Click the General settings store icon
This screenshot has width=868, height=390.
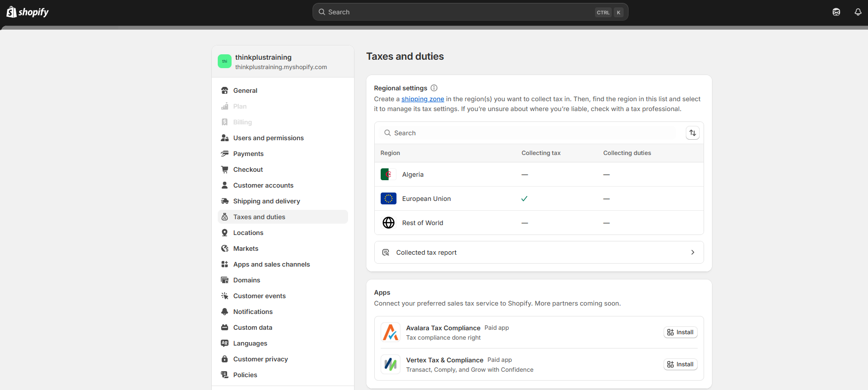(225, 90)
